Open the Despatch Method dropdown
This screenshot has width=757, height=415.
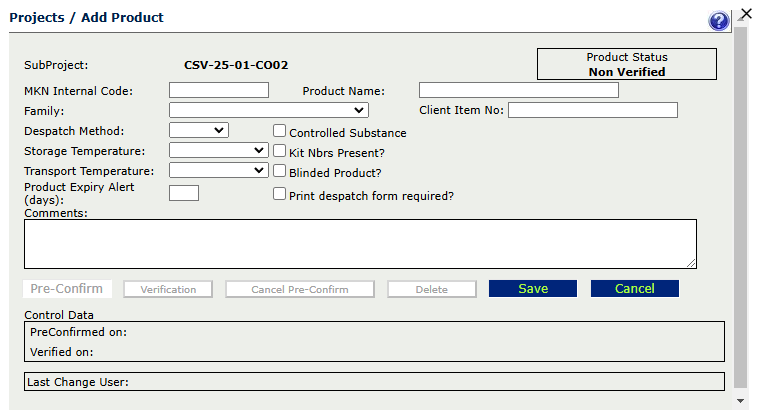[x=199, y=130]
